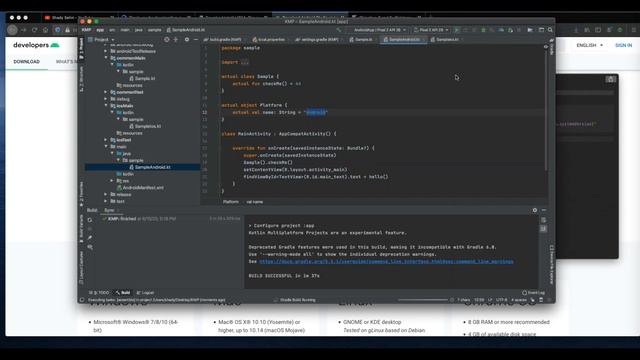Viewport: 640px width, 360px height.
Task: Click copy icon in web code block
Action: pyautogui.click(x=610, y=79)
